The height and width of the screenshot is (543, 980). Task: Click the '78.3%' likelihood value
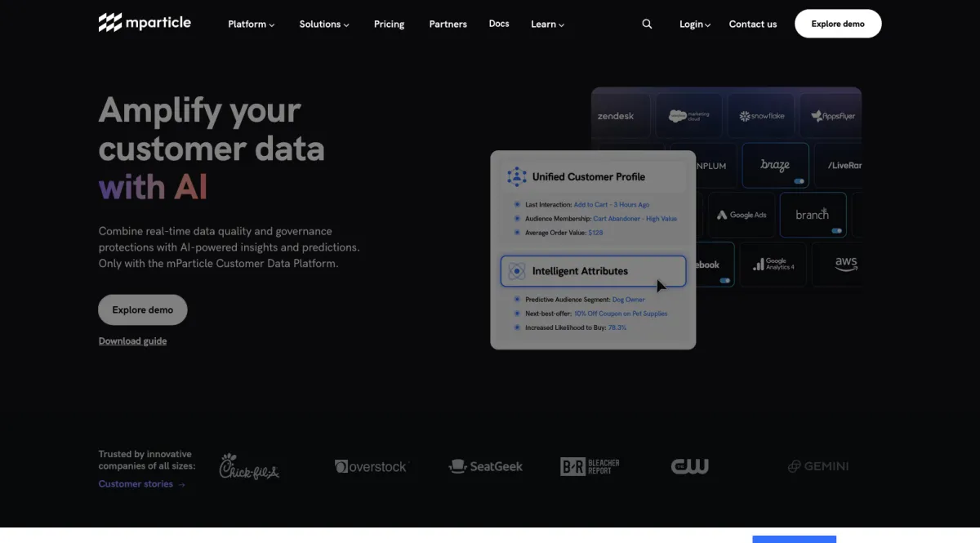click(x=617, y=327)
